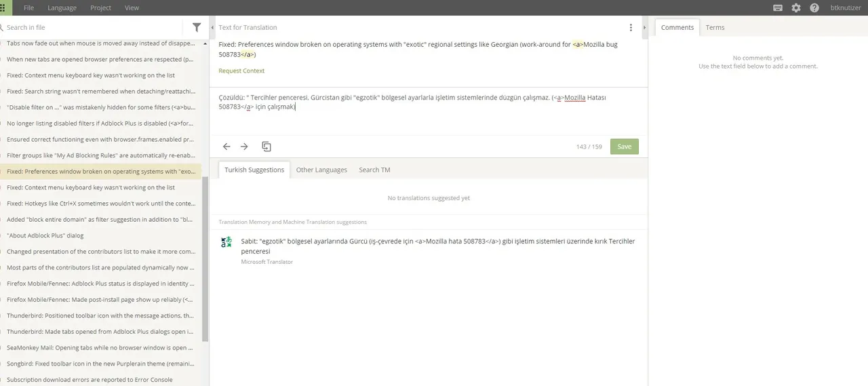The width and height of the screenshot is (868, 386).
Task: Click the Microsoft Translator suggestion icon
Action: (x=226, y=242)
